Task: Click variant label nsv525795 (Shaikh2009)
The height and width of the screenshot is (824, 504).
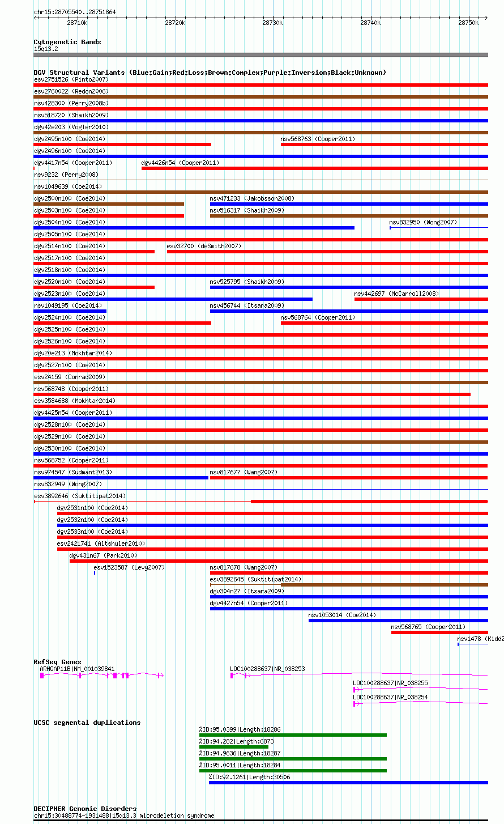Action: [x=247, y=282]
